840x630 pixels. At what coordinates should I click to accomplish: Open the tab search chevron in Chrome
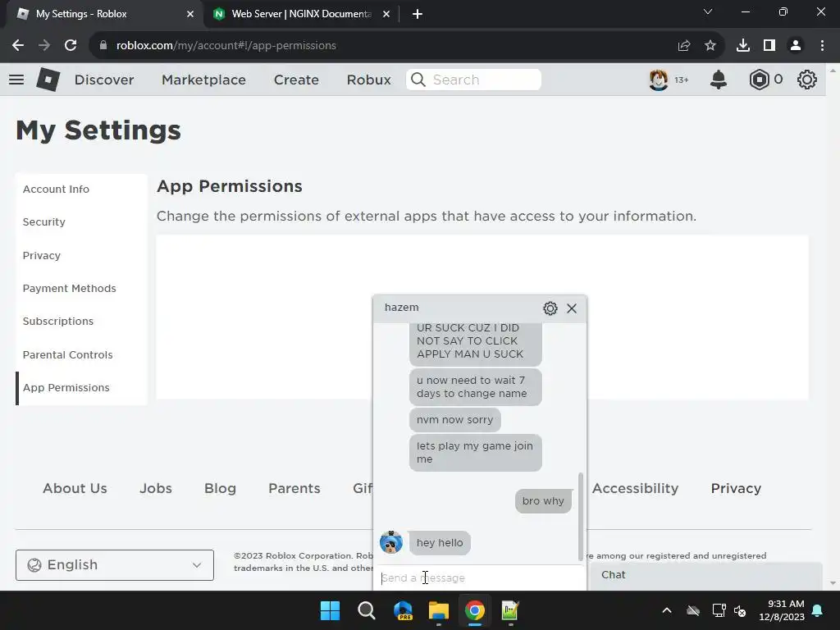click(708, 11)
